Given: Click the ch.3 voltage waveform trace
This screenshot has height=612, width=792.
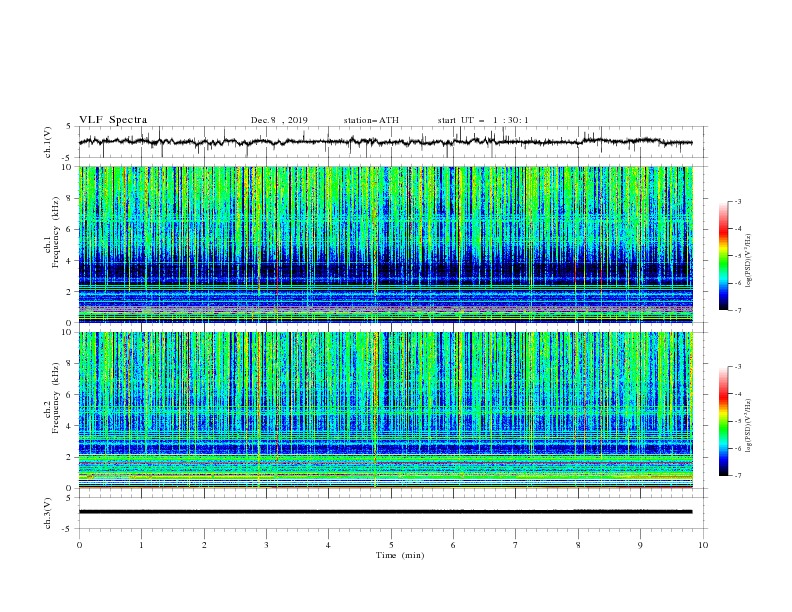Looking at the screenshot, I should [x=386, y=512].
